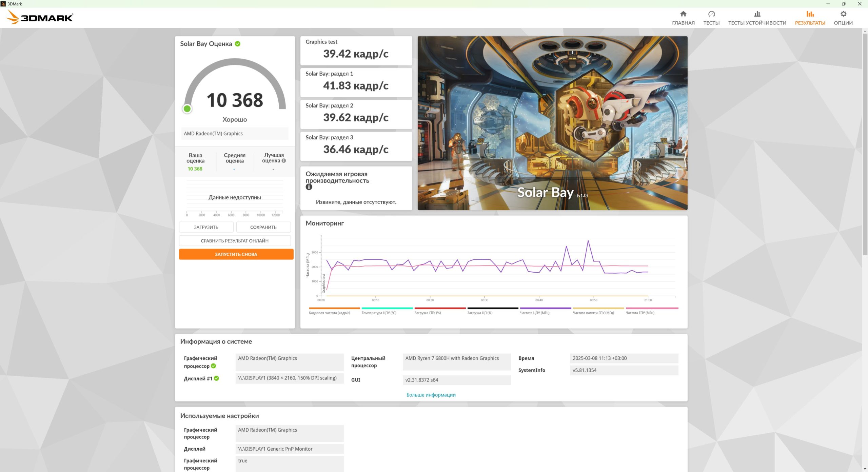Image resolution: width=868 pixels, height=472 pixels.
Task: Click СРАВНИТЬ РЕЗУЛЬТАТ ОНЛАЙН button
Action: click(235, 241)
